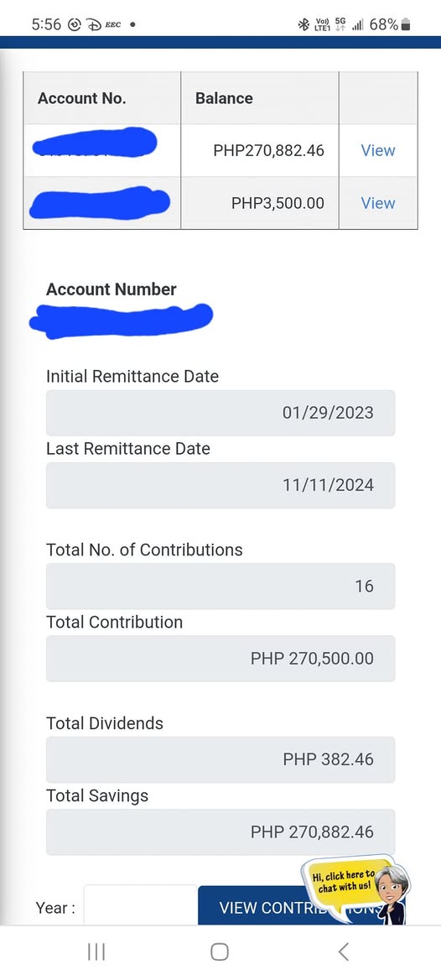
Task: Open the recent apps navigation icon
Action: pos(96,951)
